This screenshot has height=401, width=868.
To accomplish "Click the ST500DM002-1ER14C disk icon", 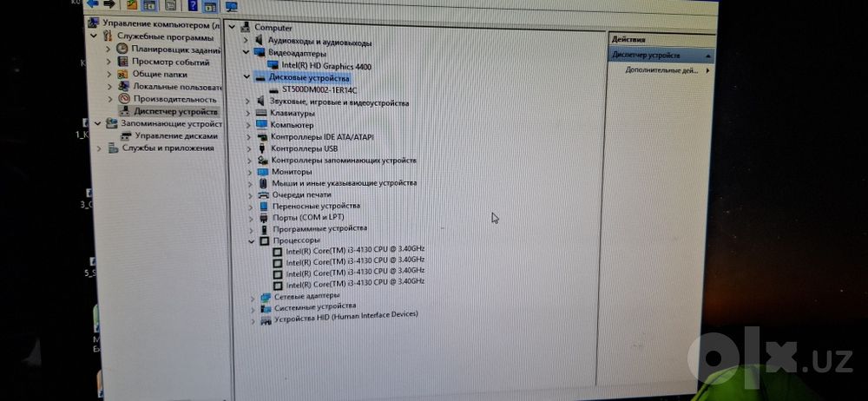I will [274, 89].
